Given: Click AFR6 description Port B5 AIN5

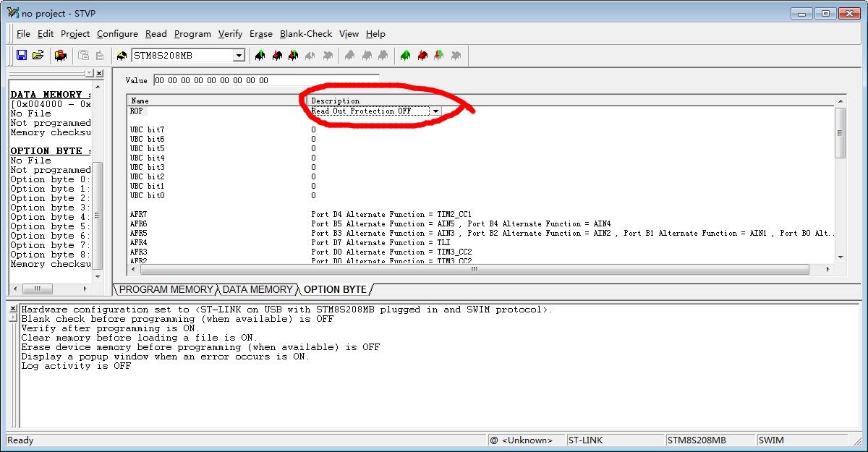Looking at the screenshot, I should point(461,224).
